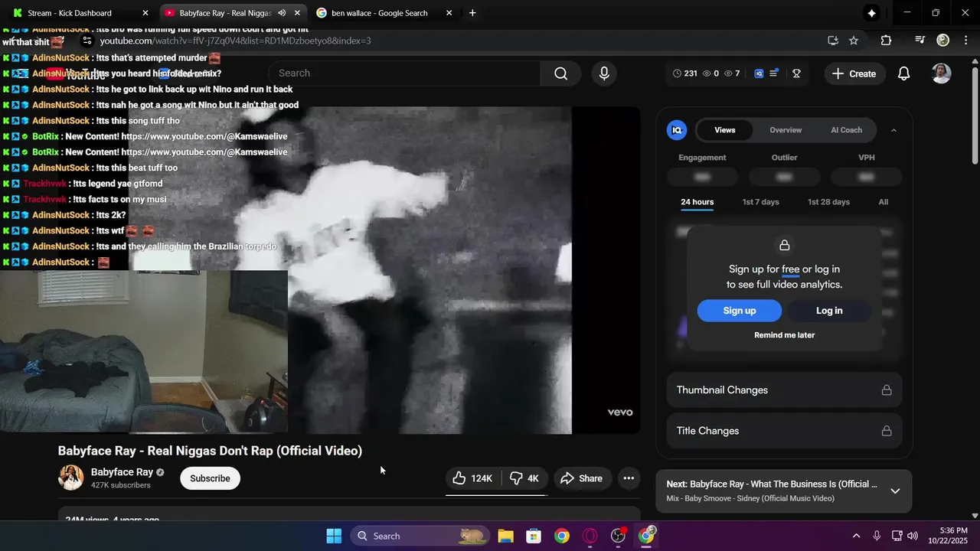Click the Create button

(x=854, y=73)
